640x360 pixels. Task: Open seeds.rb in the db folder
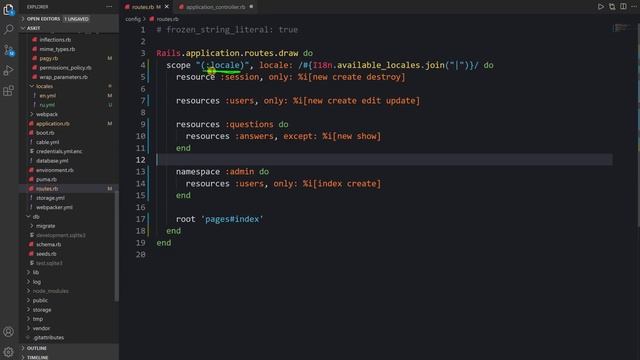click(46, 254)
